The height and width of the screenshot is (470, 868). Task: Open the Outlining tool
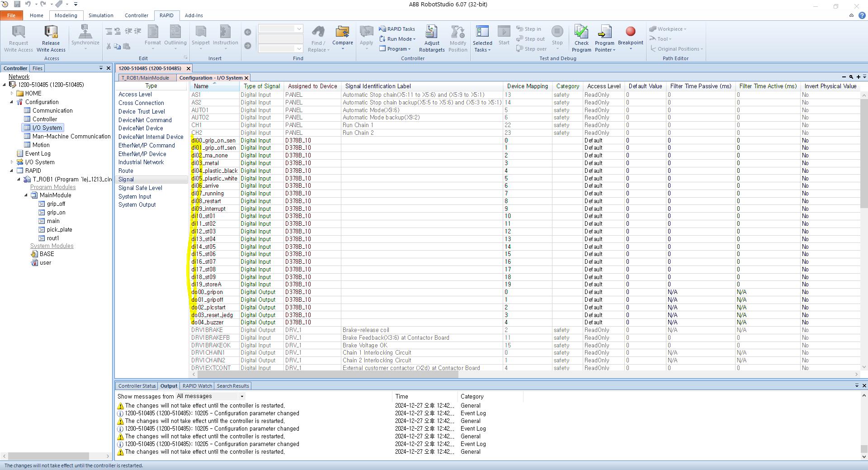(x=175, y=36)
